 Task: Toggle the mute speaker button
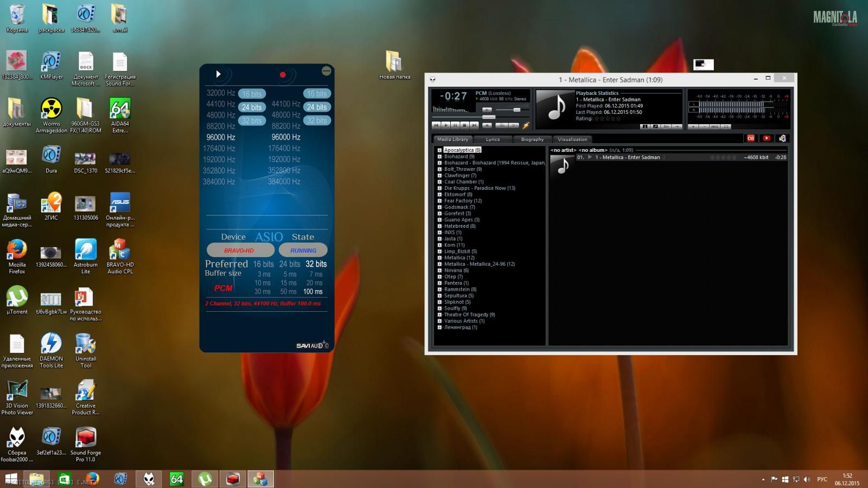click(487, 110)
